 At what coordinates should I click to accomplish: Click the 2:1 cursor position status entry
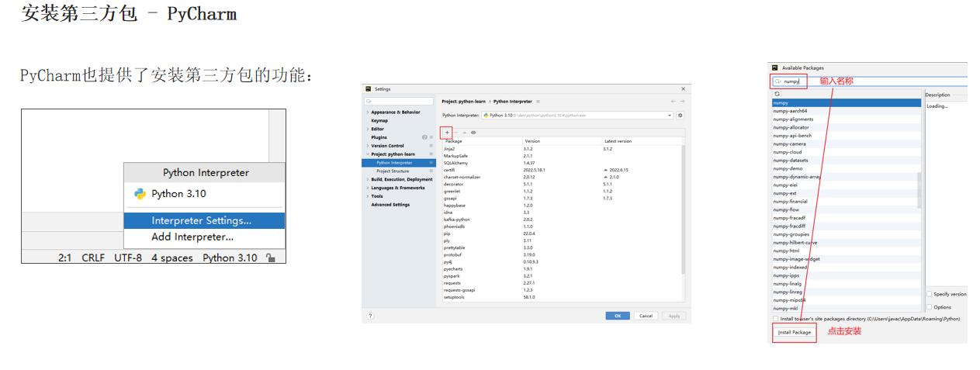pos(65,258)
